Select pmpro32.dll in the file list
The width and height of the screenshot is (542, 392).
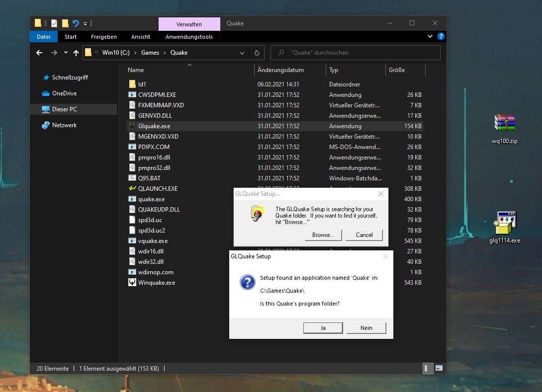154,167
